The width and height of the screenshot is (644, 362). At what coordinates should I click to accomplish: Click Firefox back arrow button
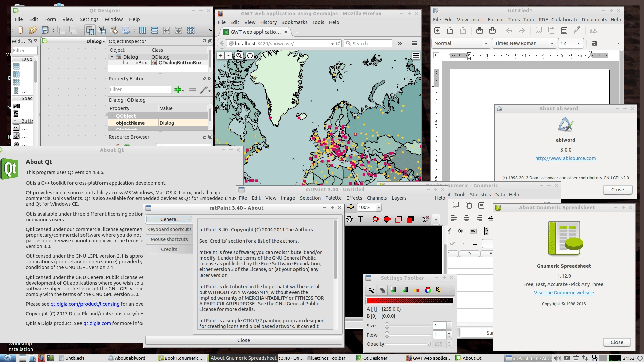(x=222, y=43)
